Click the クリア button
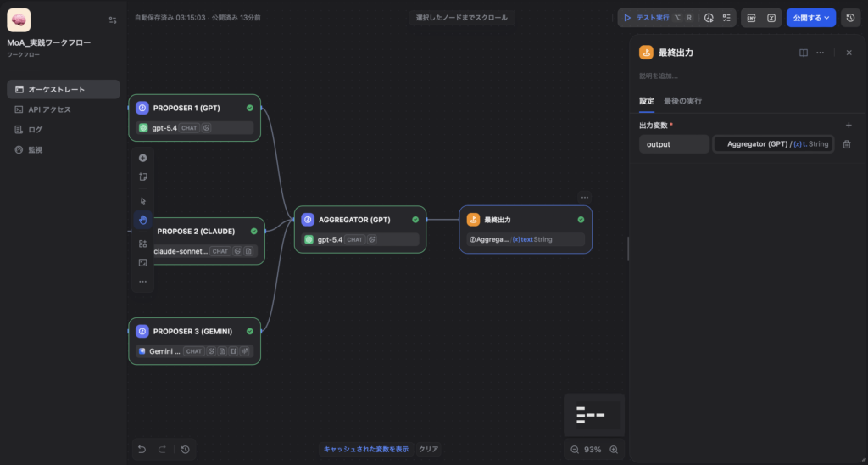The height and width of the screenshot is (465, 868). 428,450
